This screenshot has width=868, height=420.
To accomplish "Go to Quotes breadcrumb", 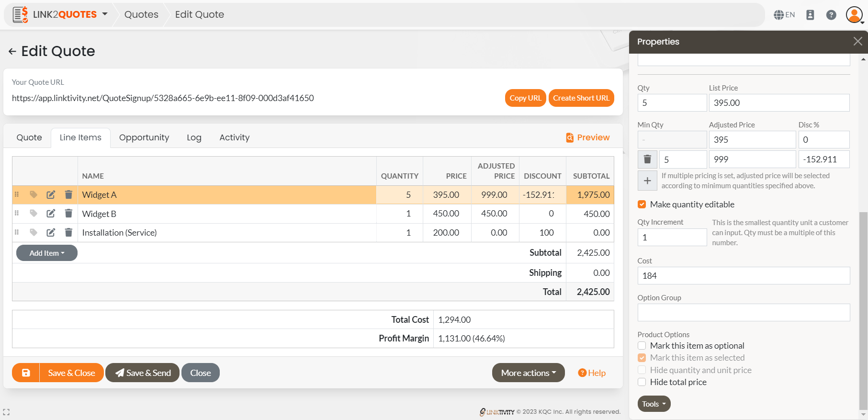I will 141,14.
